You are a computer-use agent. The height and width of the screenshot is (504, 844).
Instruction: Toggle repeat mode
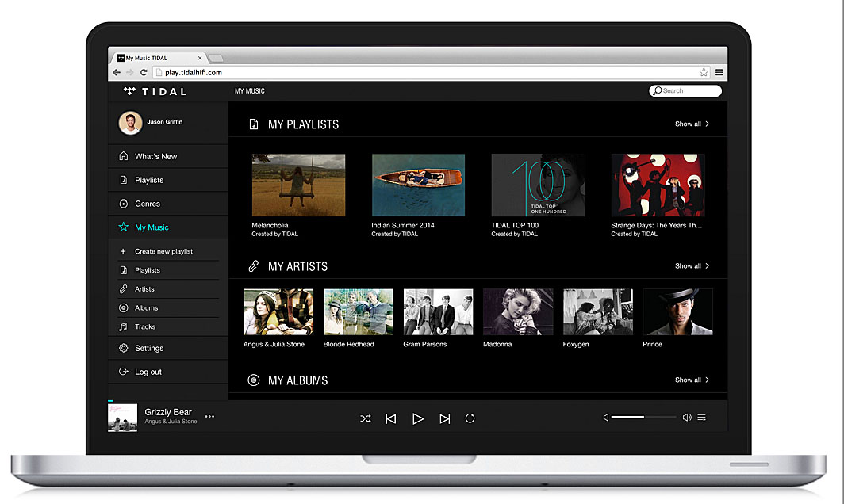pos(470,418)
